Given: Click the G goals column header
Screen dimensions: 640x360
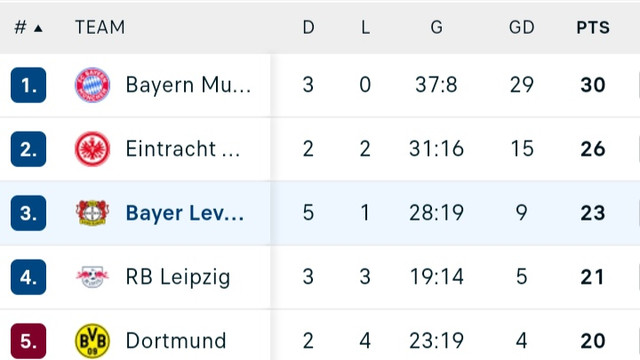Looking at the screenshot, I should tap(436, 28).
